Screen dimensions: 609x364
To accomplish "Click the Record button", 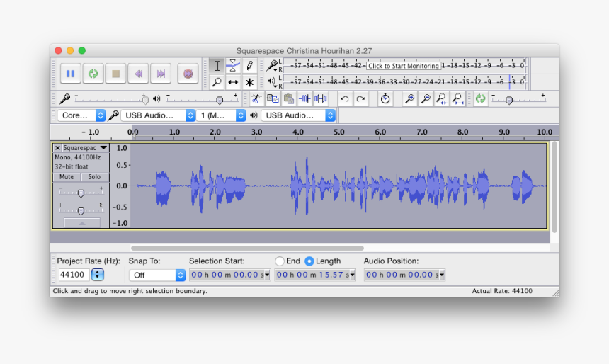I will 188,74.
